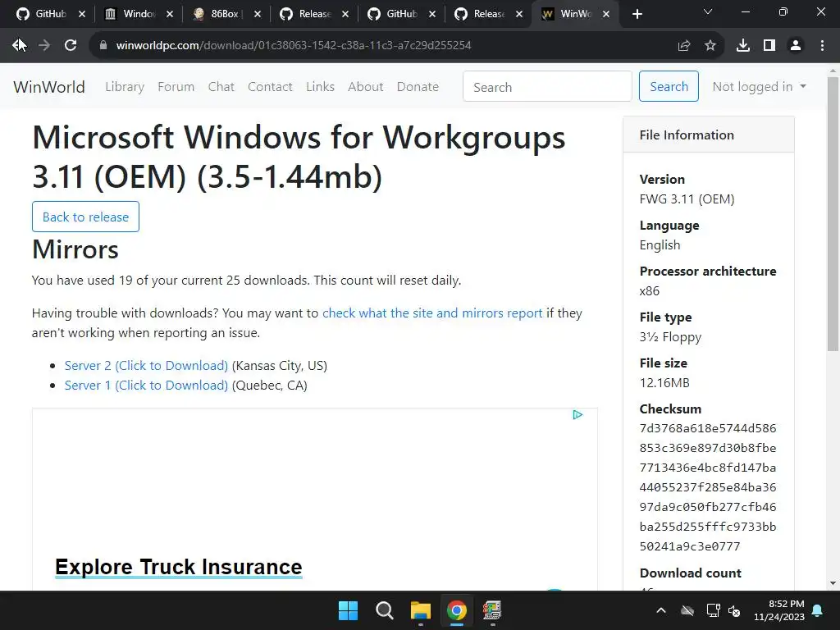Click the Back to release button

point(85,217)
